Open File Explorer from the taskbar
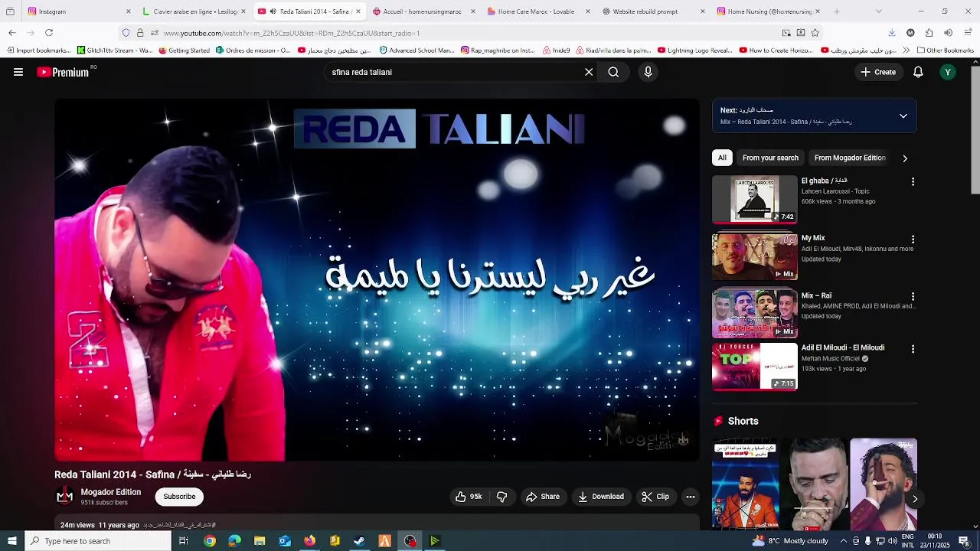This screenshot has height=551, width=980. click(260, 541)
